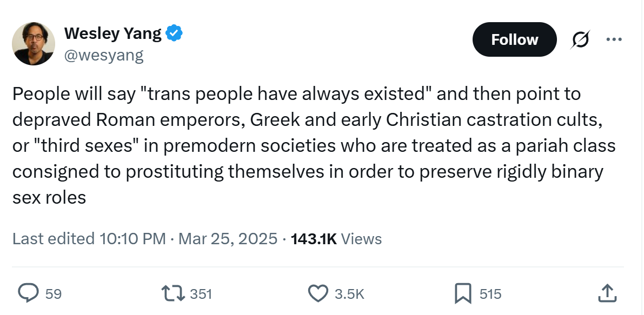This screenshot has width=644, height=315.
Task: Click the Grok explain post icon
Action: point(580,39)
